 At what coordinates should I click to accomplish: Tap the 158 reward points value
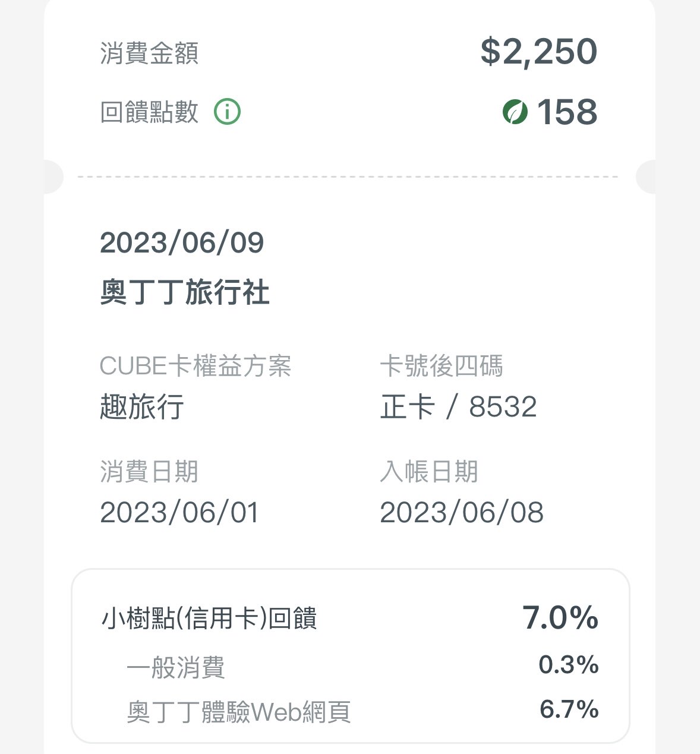567,112
